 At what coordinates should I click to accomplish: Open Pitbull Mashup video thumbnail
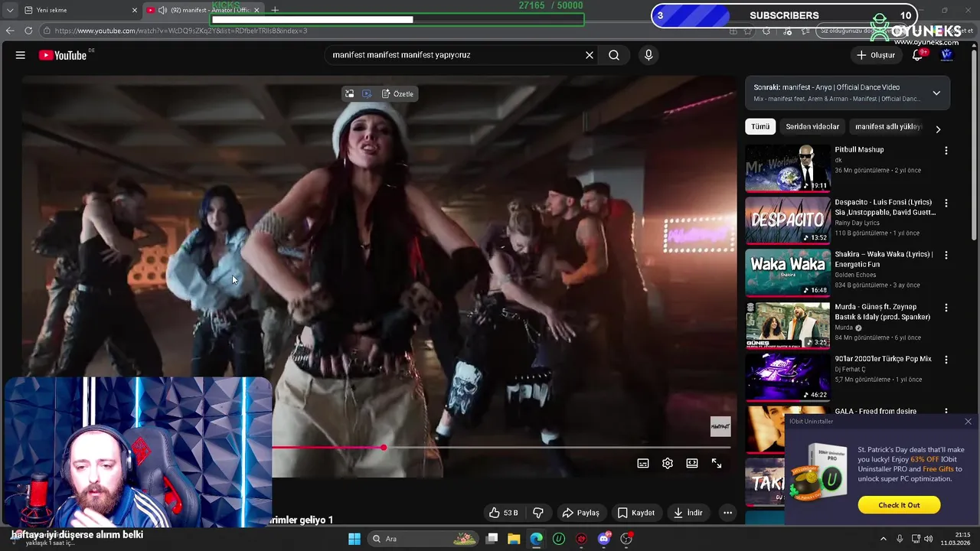tap(788, 168)
